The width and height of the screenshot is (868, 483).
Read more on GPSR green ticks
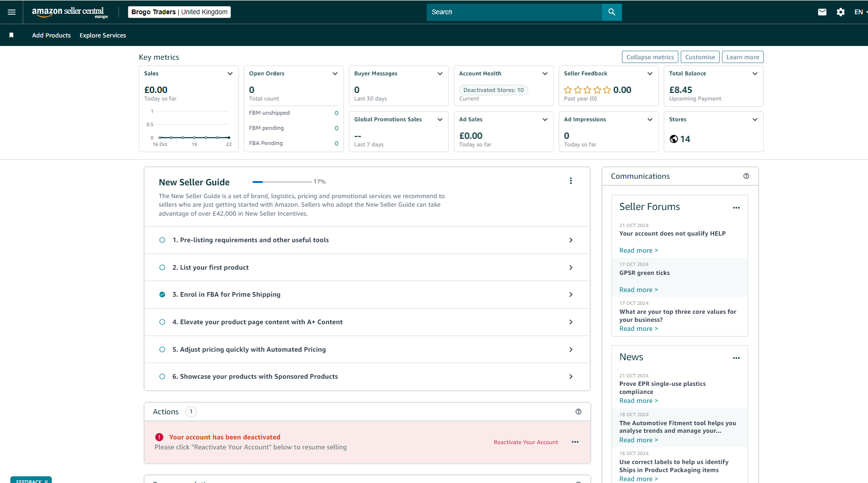tap(639, 290)
